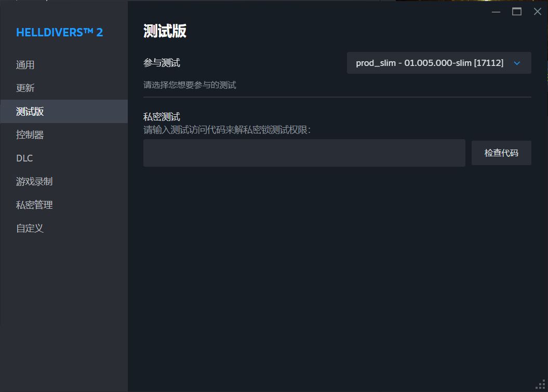Maximize the properties window
This screenshot has height=392, width=548.
pos(516,11)
